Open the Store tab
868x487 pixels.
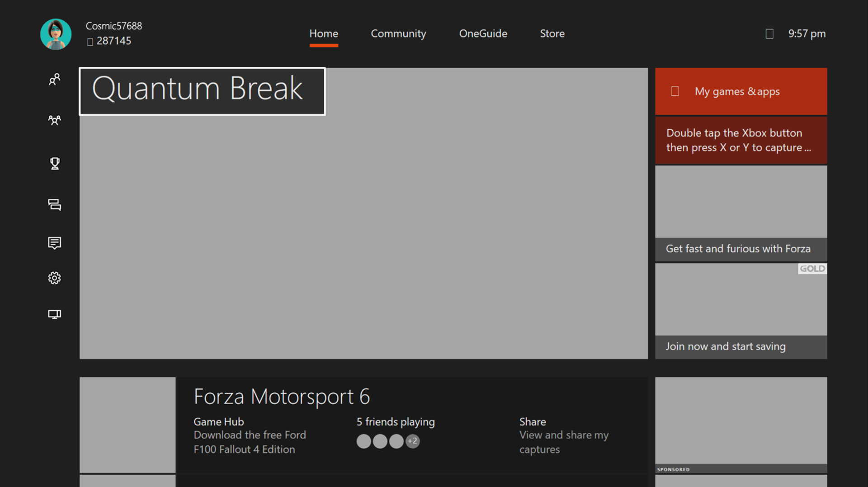tap(552, 34)
